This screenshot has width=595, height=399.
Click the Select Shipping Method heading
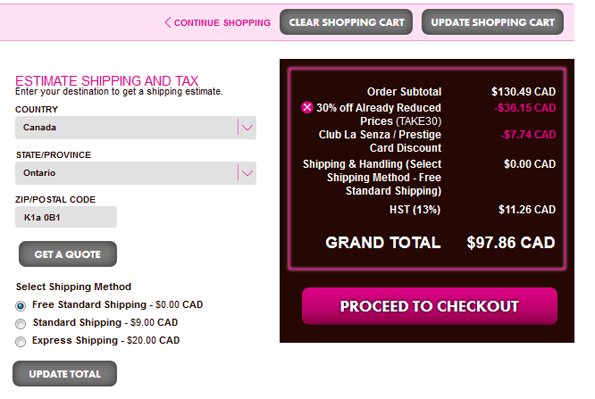tap(74, 287)
